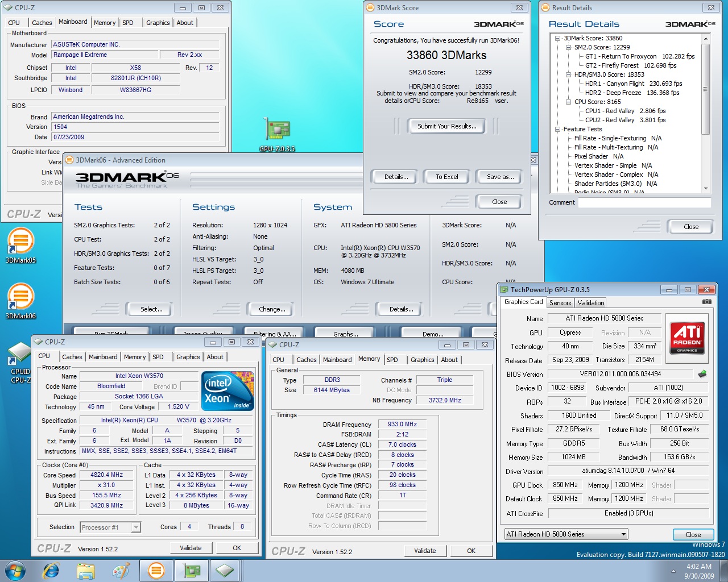Viewport: 728px width, 582px height.
Task: Open the CPUID CPU-Z desktop shortcut
Action: point(20,363)
